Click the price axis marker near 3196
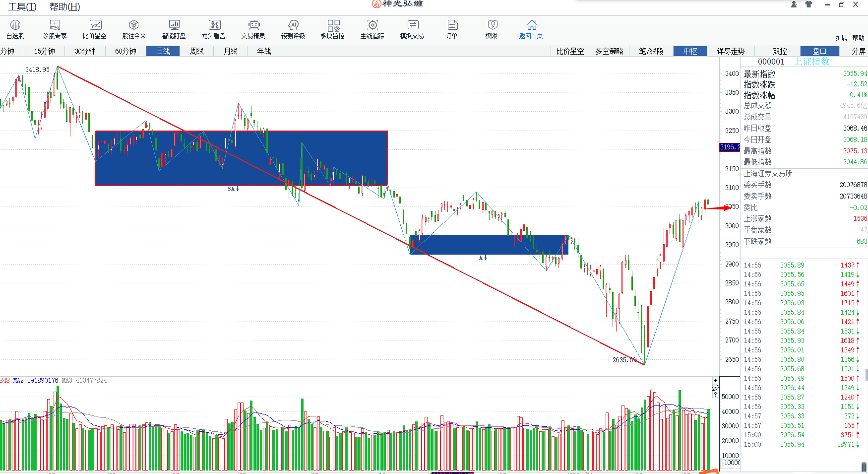868x474 pixels. pyautogui.click(x=730, y=147)
